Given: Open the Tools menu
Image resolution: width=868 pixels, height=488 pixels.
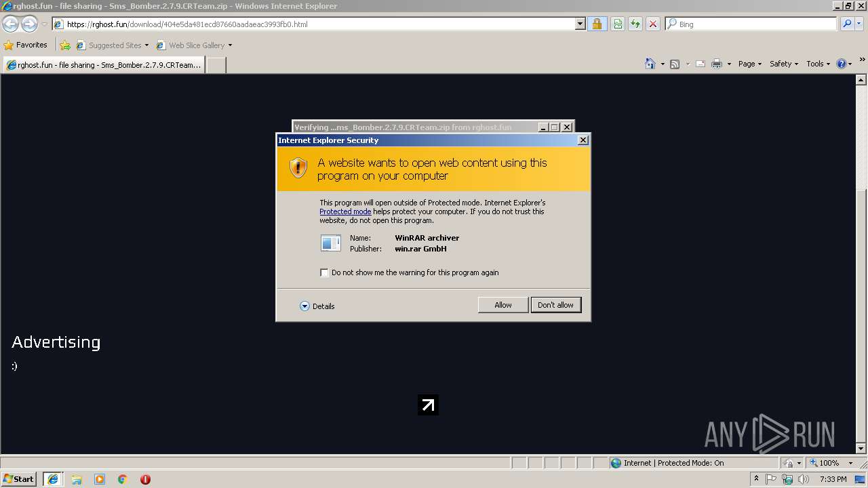Looking at the screenshot, I should coord(818,64).
